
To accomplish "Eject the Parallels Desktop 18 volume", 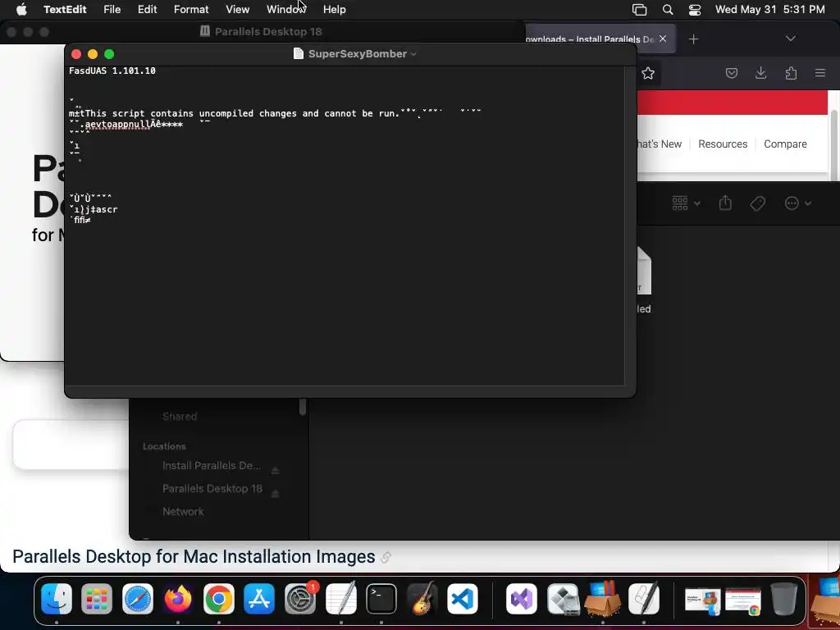I will tap(275, 493).
